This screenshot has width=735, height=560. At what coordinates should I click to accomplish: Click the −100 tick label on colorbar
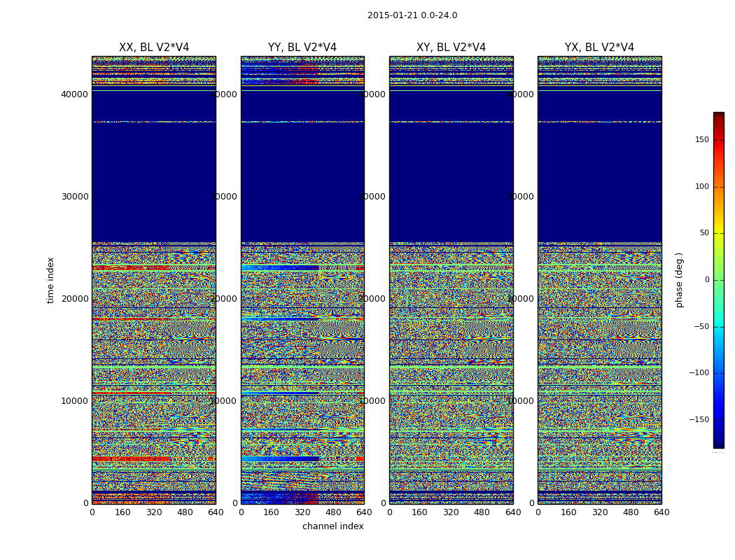tap(699, 373)
